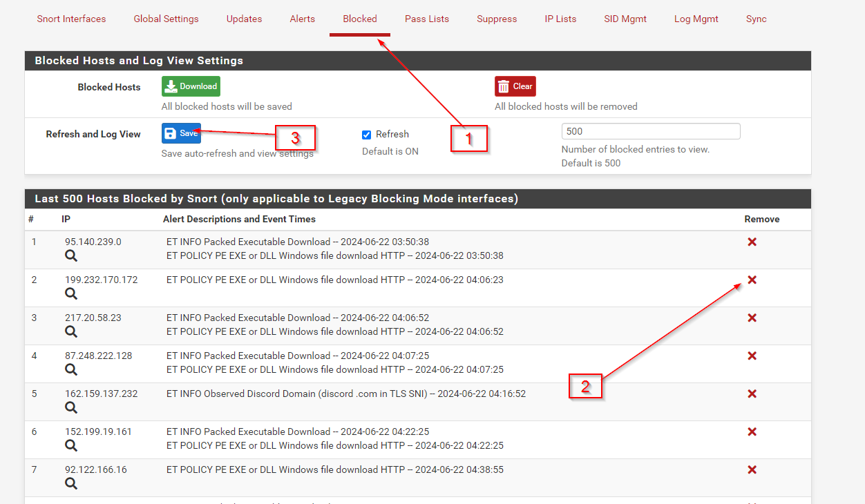Image resolution: width=865 pixels, height=504 pixels.
Task: Click lookup icon under 199.232.170.172
Action: (71, 294)
